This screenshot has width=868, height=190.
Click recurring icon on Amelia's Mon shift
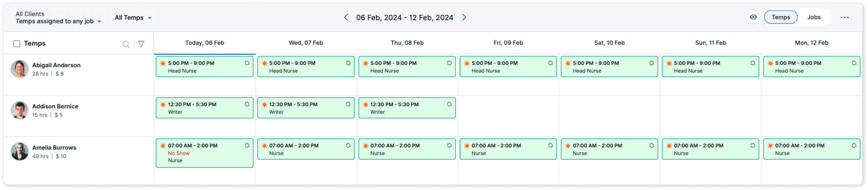[854, 146]
